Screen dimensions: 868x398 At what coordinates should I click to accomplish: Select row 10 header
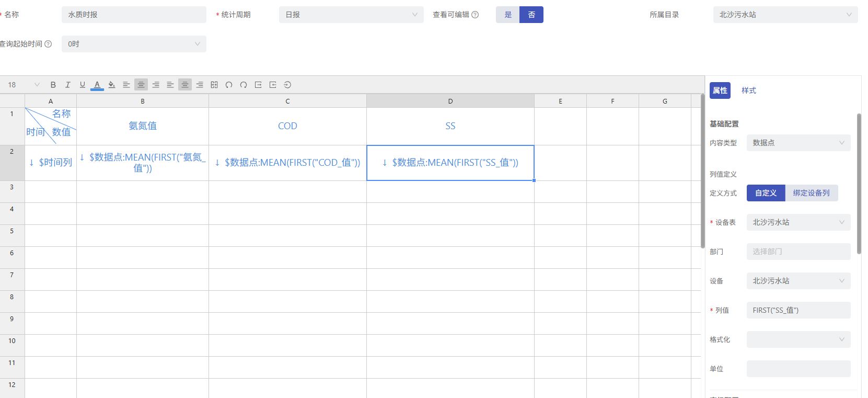12,345
